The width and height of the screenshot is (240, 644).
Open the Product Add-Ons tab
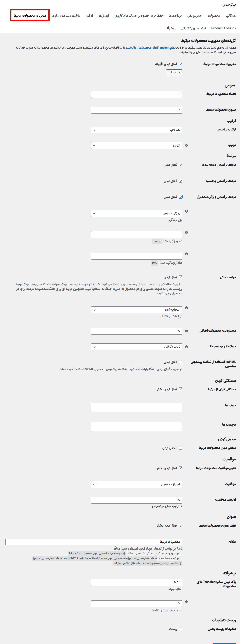[224, 28]
